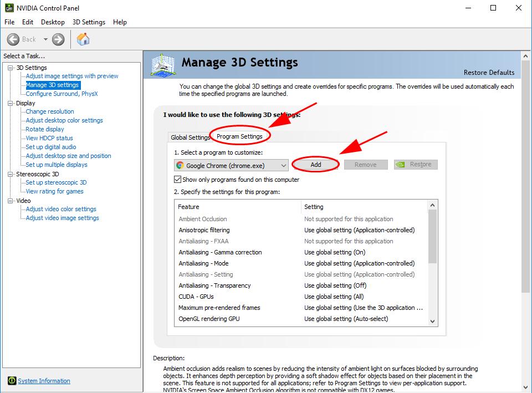Screen dimensions: 532x393
Task: Select the Anisotropic filtering setting row
Action: coord(204,230)
